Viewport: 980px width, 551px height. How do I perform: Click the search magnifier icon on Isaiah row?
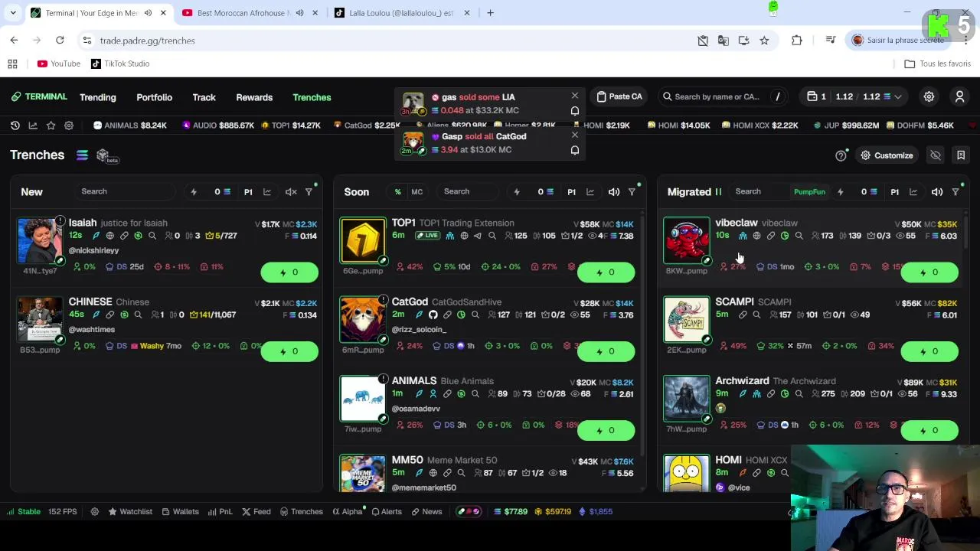click(x=152, y=236)
